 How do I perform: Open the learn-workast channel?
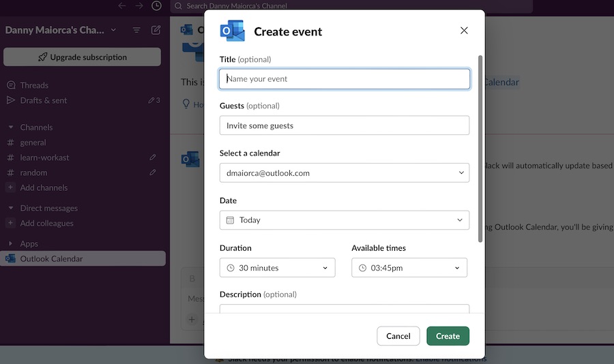click(44, 157)
